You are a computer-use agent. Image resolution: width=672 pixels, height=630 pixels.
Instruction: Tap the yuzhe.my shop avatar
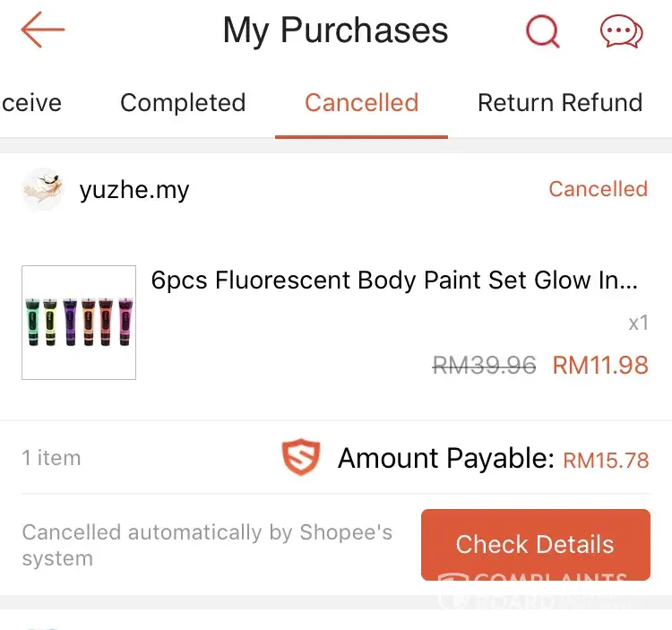(43, 189)
